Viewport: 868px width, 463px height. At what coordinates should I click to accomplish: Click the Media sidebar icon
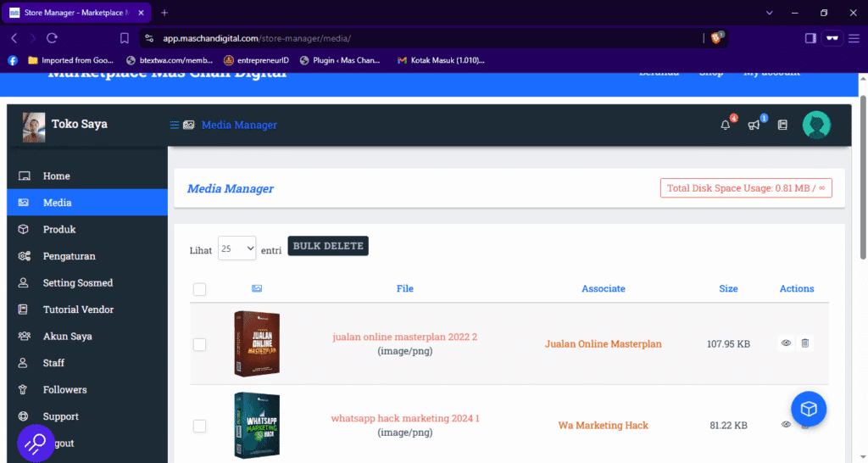pyautogui.click(x=23, y=203)
